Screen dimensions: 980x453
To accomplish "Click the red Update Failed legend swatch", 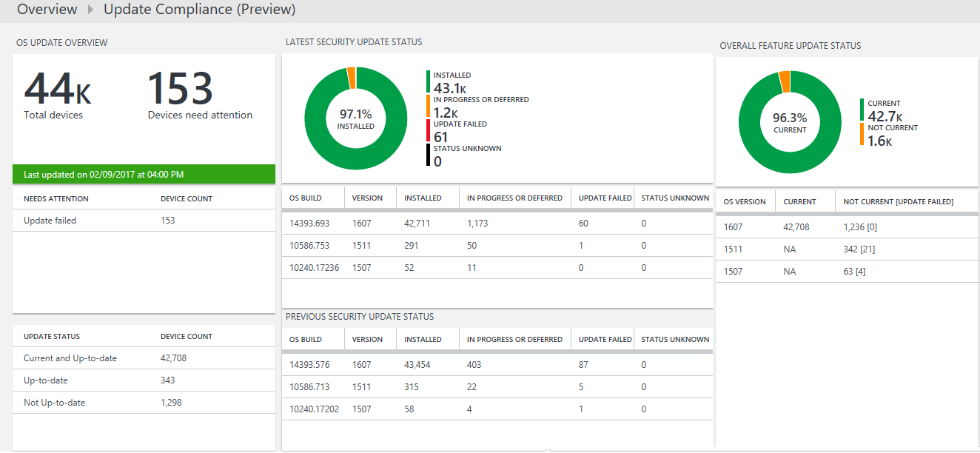I will (x=428, y=130).
